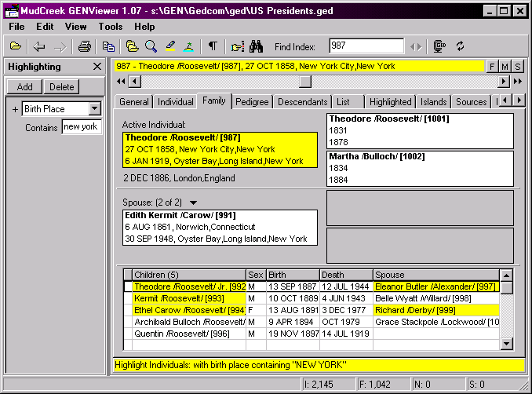
Task: Open the Tools menu
Action: (111, 27)
